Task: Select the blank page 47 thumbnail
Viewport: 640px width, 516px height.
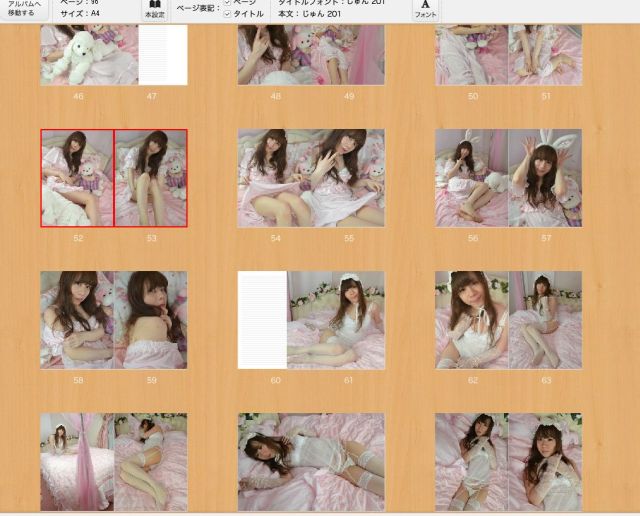Action: pos(163,55)
